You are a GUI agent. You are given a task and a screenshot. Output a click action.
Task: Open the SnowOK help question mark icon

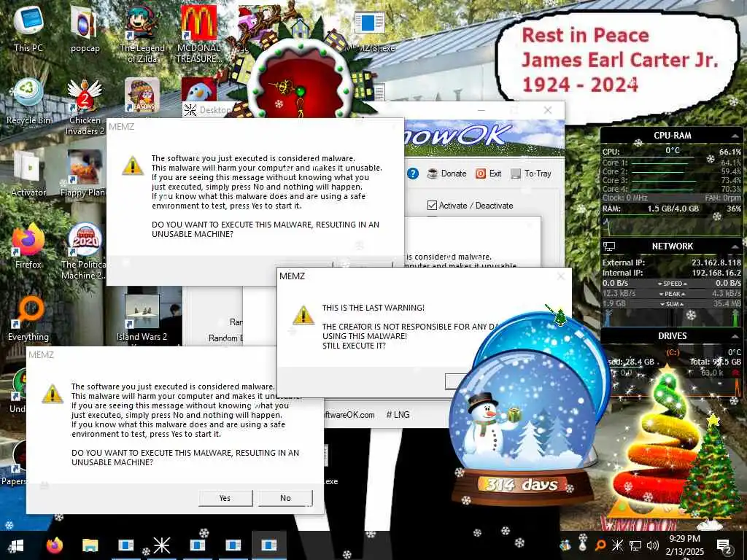413,174
